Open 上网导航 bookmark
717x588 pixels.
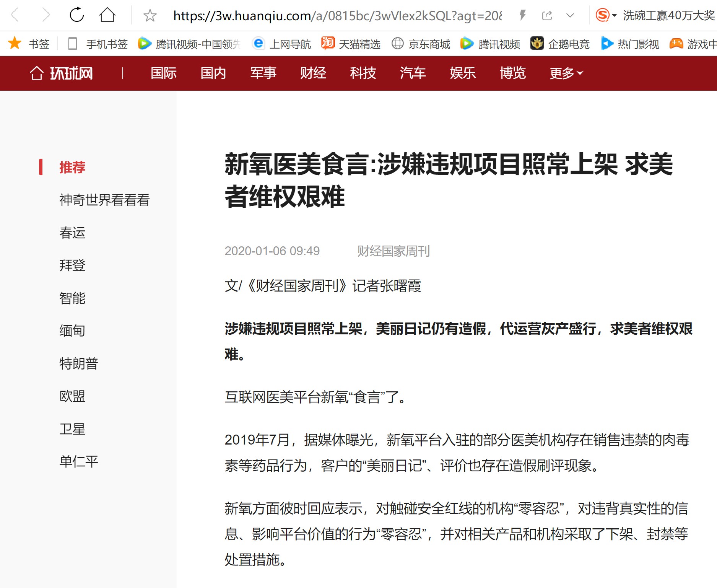[282, 44]
